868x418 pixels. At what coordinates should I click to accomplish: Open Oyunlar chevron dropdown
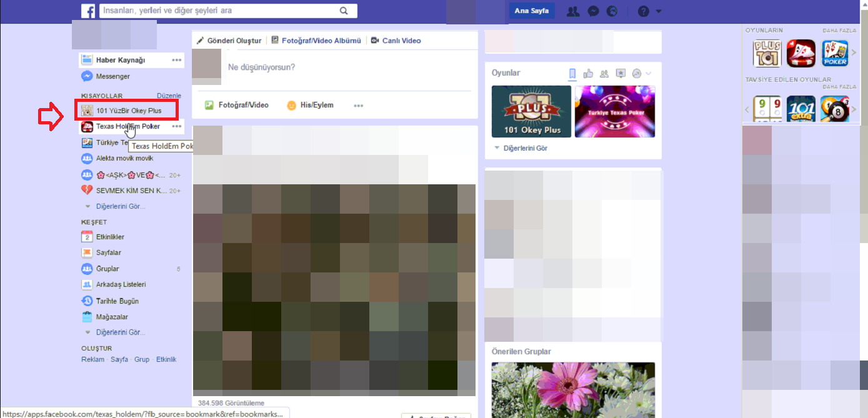(649, 74)
